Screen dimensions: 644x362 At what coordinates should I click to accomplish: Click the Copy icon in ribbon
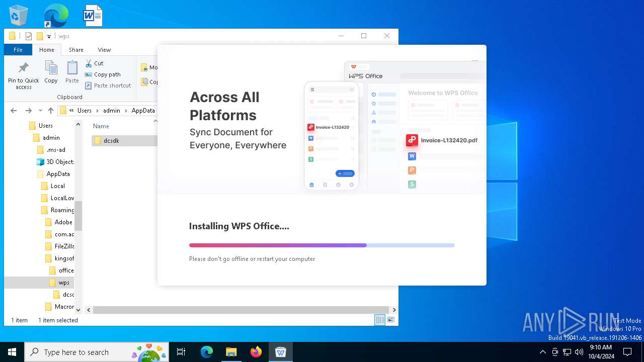point(51,72)
